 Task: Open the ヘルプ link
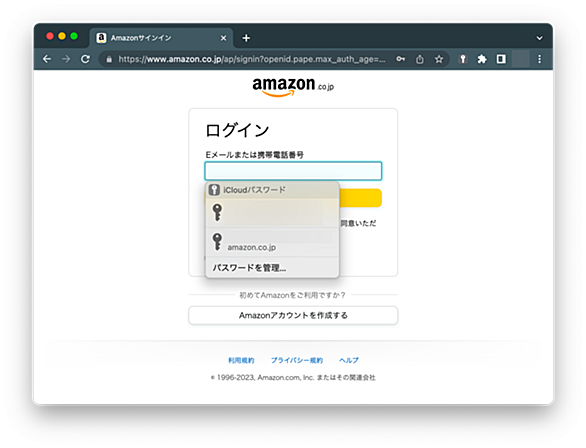(349, 360)
